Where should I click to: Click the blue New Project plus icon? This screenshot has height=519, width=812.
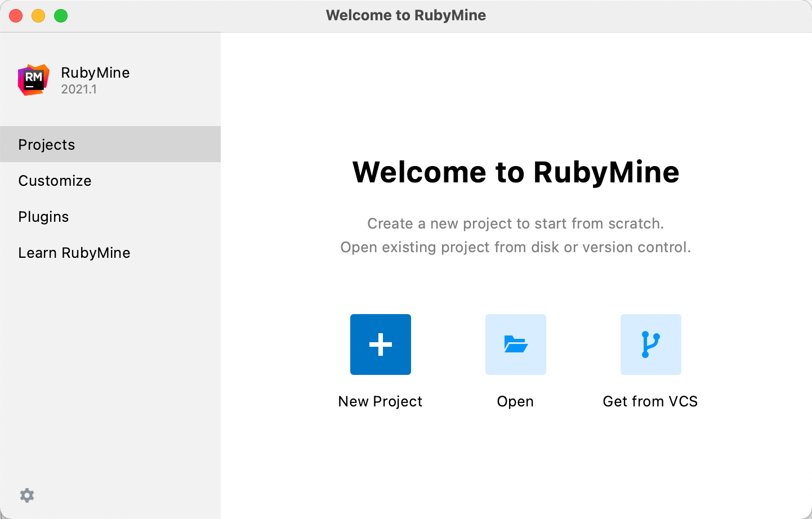pos(381,344)
